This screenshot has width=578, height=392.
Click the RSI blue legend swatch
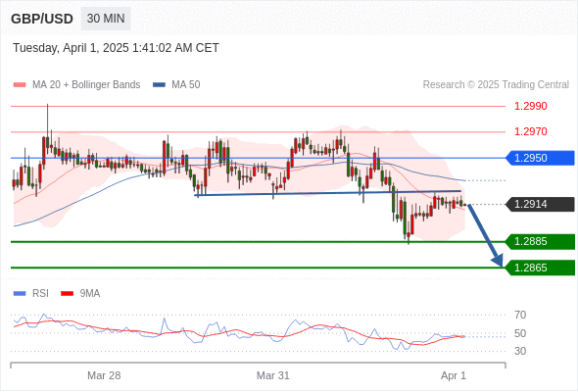(x=20, y=294)
